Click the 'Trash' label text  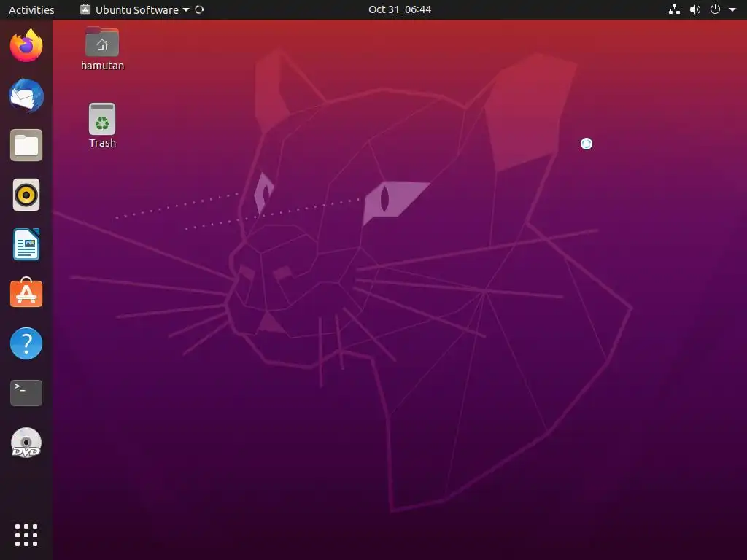coord(102,143)
